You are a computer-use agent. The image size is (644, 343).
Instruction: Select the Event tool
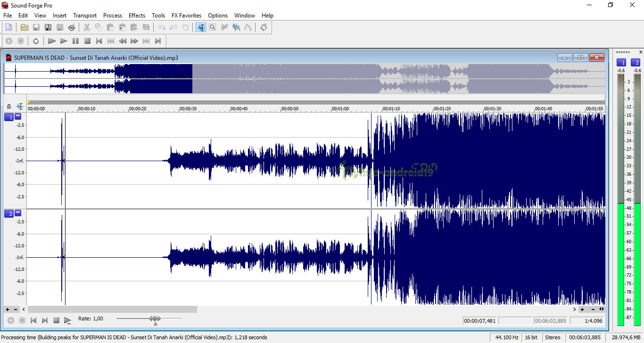tap(236, 27)
